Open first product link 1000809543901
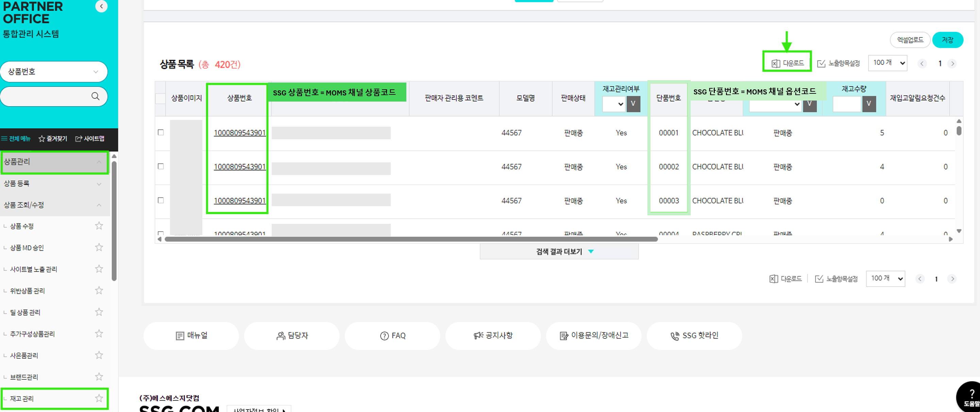 pyautogui.click(x=240, y=133)
